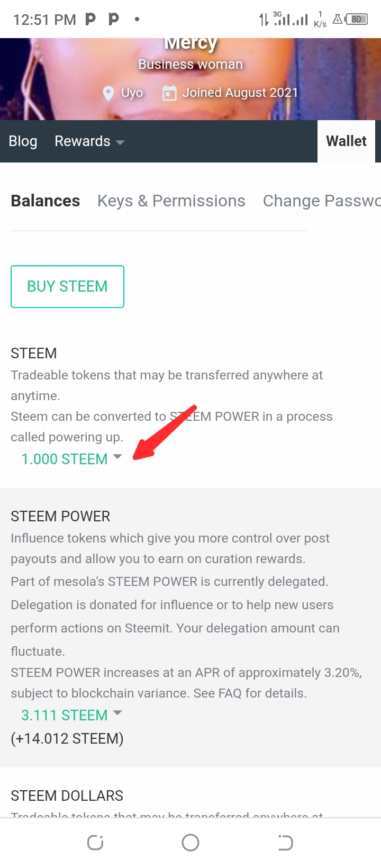381x868 pixels.
Task: Expand the Rewards dropdown menu
Action: coord(89,141)
